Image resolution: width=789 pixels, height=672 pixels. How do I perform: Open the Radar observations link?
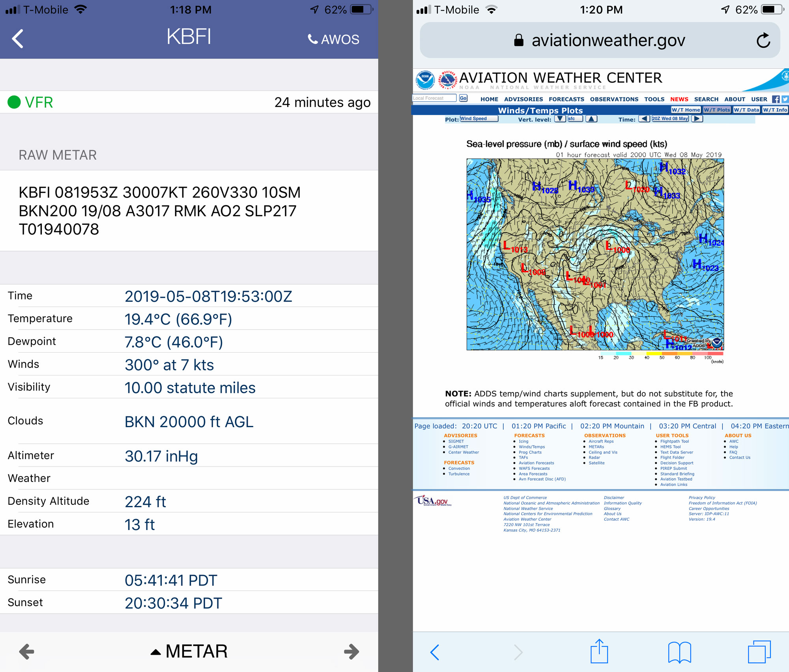(594, 458)
